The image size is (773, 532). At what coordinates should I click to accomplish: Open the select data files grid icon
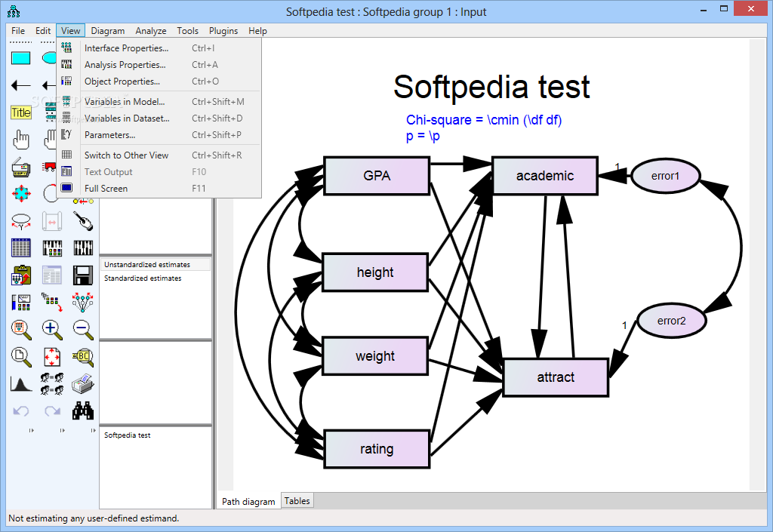[20, 248]
